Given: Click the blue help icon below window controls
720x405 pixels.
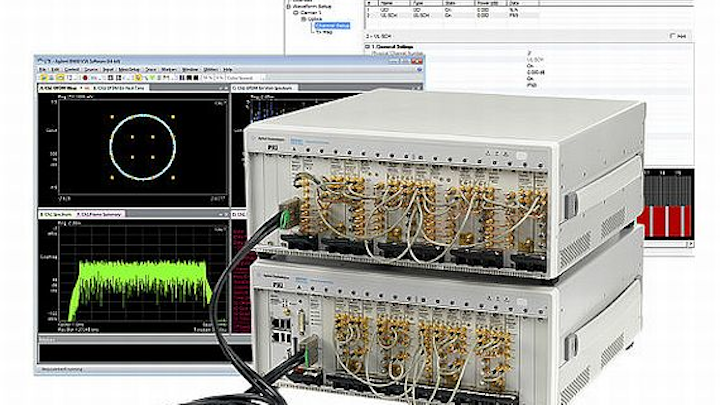Looking at the screenshot, I should [419, 69].
